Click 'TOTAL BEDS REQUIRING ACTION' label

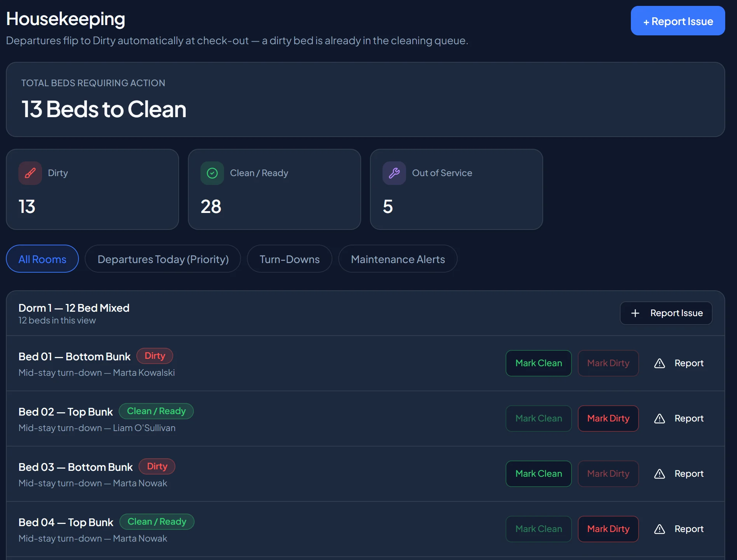(93, 83)
